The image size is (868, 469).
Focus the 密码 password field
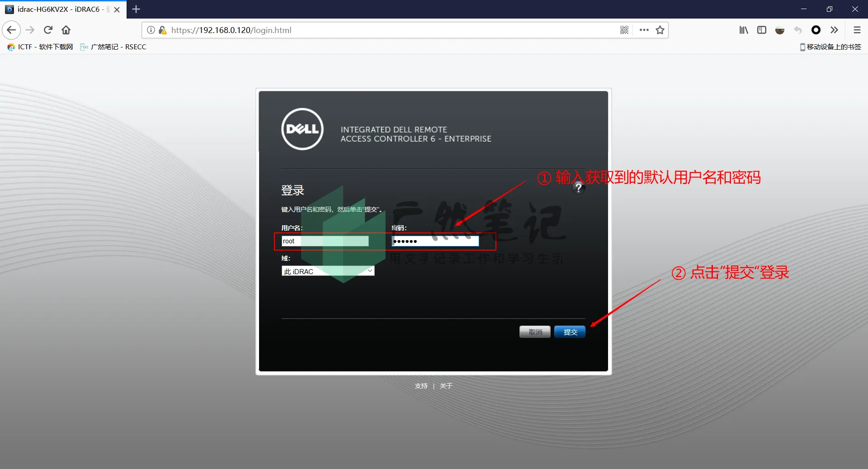(x=435, y=241)
